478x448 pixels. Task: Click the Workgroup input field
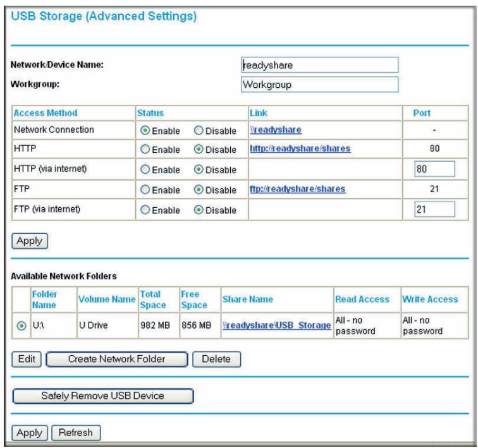(319, 85)
